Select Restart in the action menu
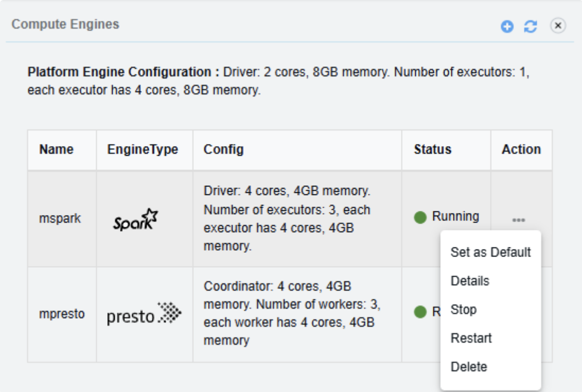582x392 pixels. coord(471,338)
